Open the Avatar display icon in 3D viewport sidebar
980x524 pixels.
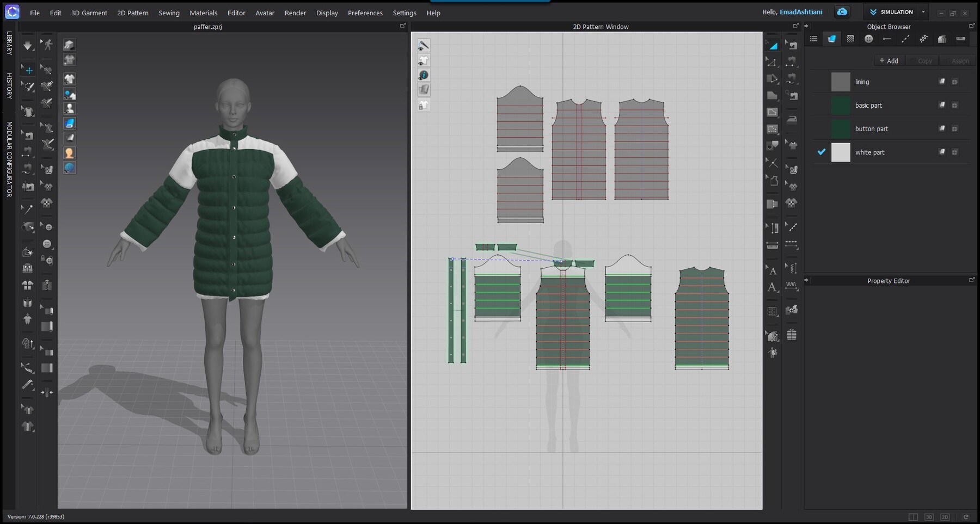69,108
